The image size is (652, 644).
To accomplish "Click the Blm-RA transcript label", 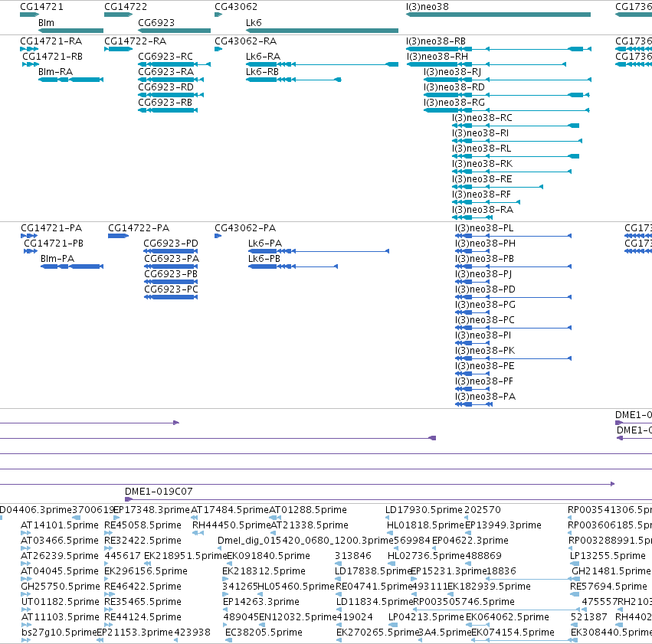I will [55, 72].
